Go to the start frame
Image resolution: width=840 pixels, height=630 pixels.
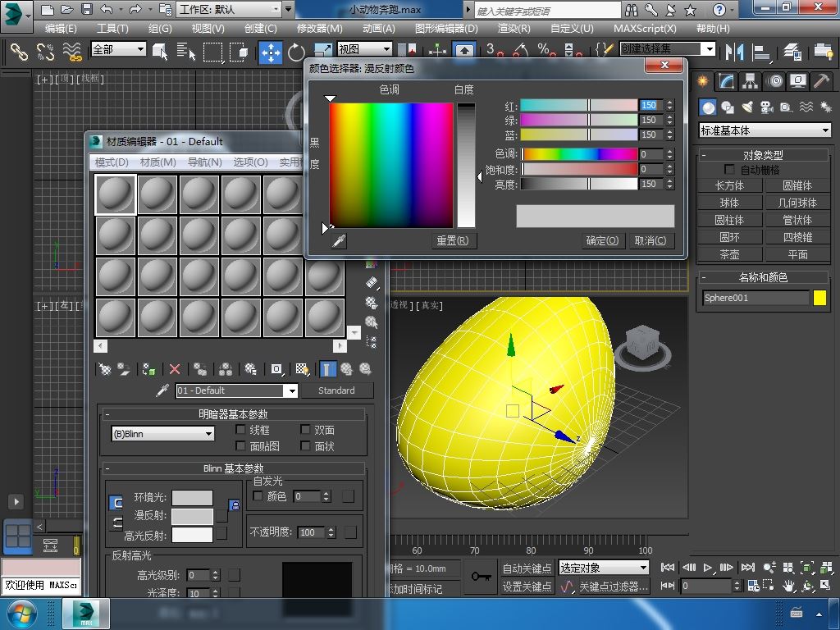coord(668,568)
